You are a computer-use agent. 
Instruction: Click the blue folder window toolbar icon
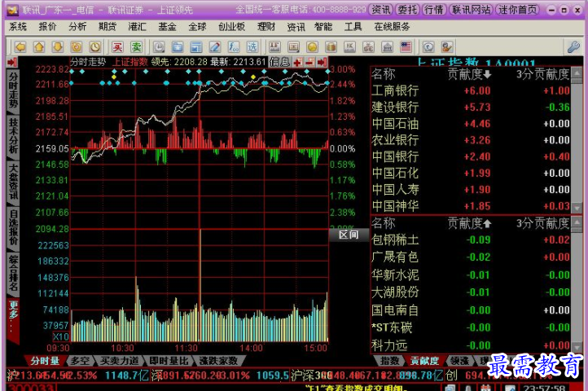[178, 47]
